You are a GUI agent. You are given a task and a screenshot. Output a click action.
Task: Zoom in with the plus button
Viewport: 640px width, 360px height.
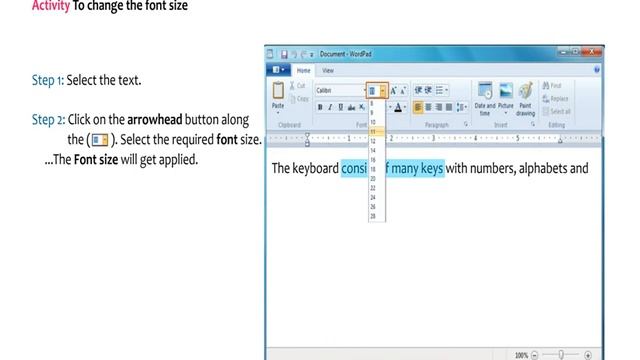coord(588,356)
